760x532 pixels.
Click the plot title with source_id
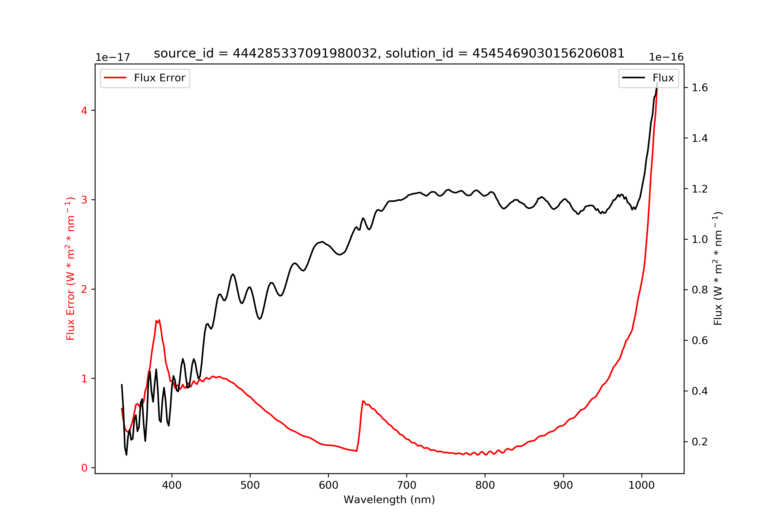tap(389, 53)
